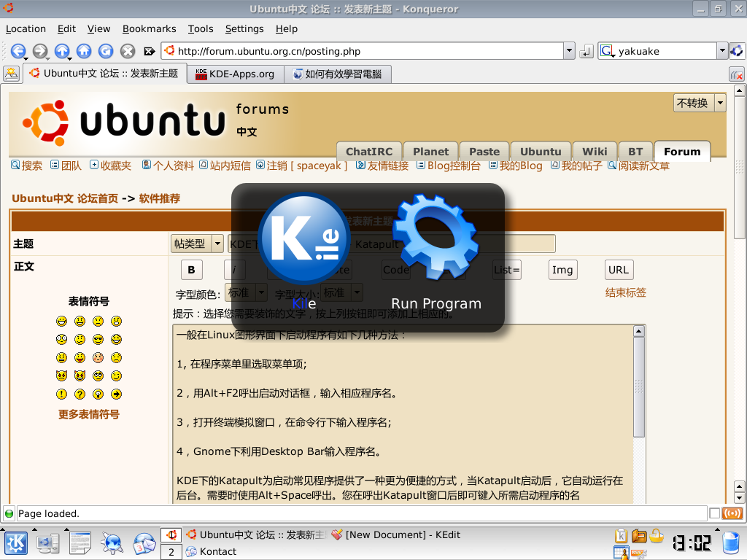Switch to the Kontact taskbar entry
Screen dimensions: 747x560
click(212, 551)
